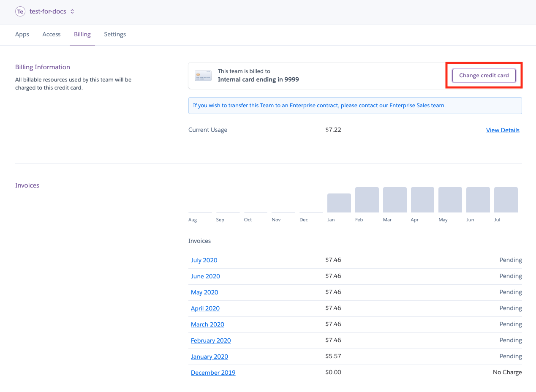Open the June 2020 invoice
536x392 pixels.
[205, 276]
